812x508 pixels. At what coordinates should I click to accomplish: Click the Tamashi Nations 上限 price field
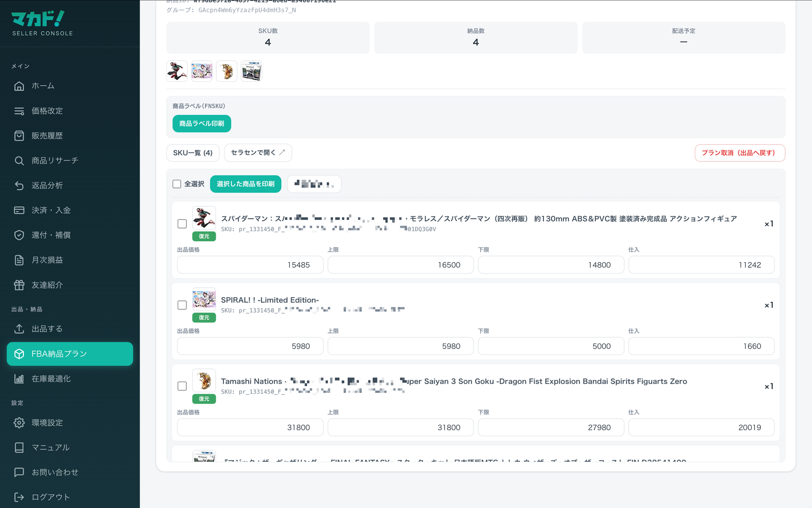pos(400,427)
